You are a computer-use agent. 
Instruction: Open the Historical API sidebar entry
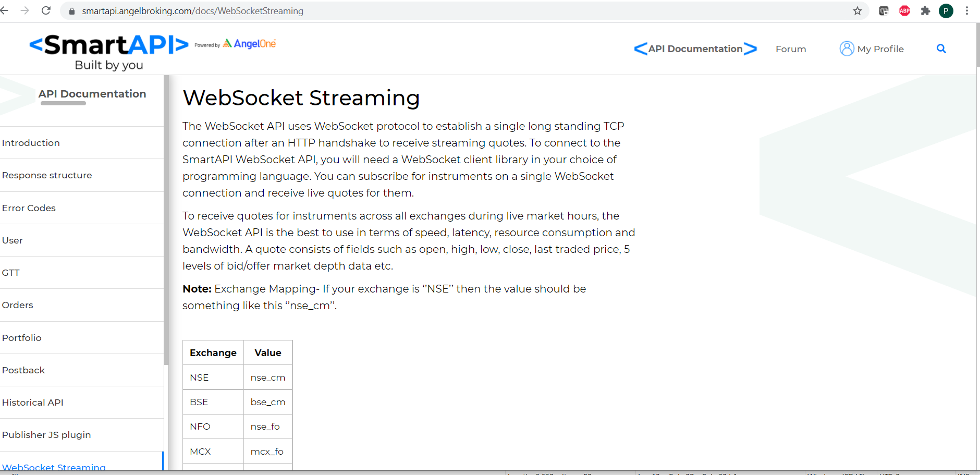[x=82, y=403]
